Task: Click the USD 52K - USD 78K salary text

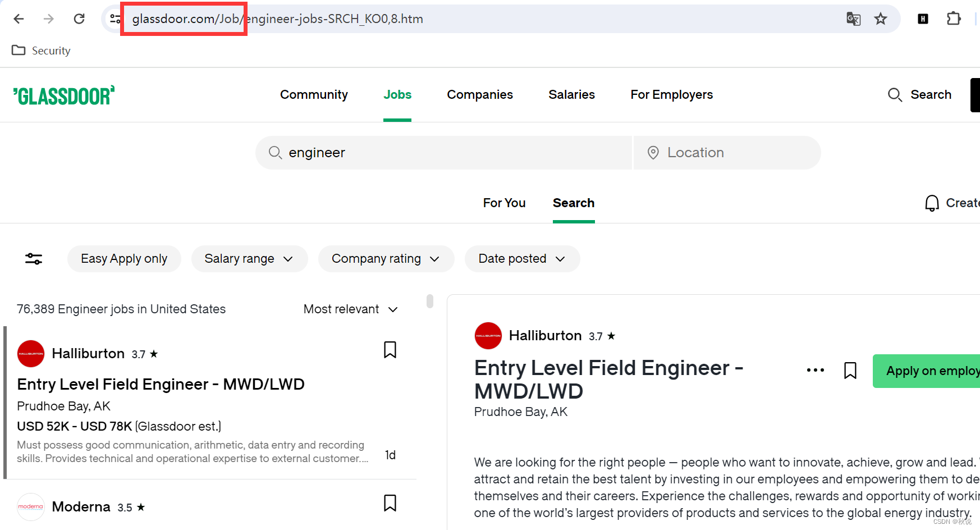Action: tap(74, 427)
